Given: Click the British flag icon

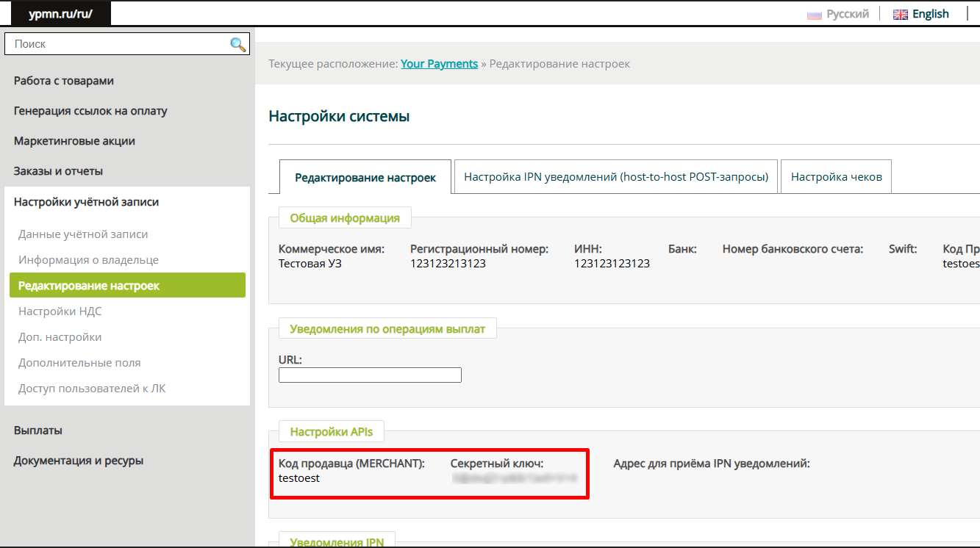Looking at the screenshot, I should point(900,15).
